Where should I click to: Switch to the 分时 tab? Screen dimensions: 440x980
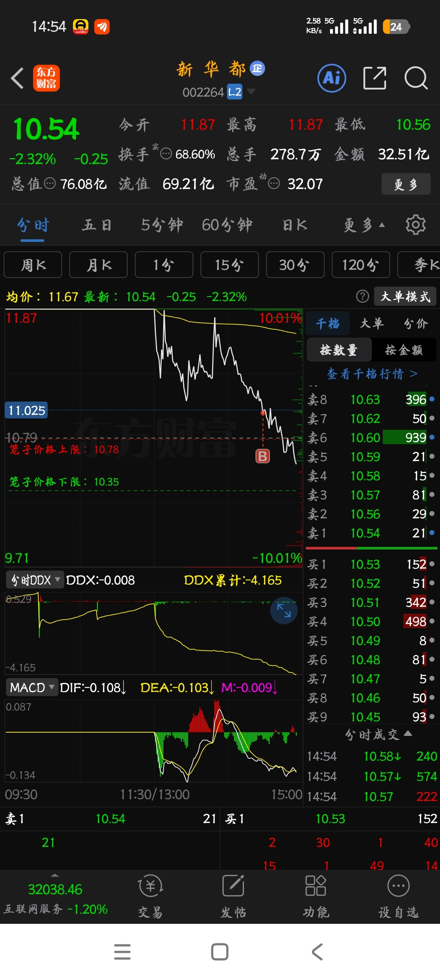(33, 225)
